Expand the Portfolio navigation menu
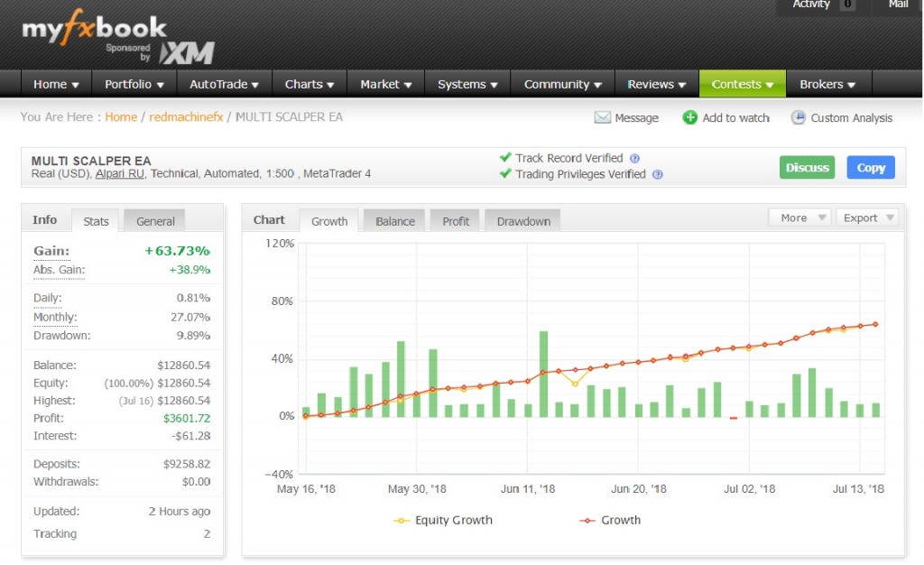924x565 pixels. coord(134,84)
